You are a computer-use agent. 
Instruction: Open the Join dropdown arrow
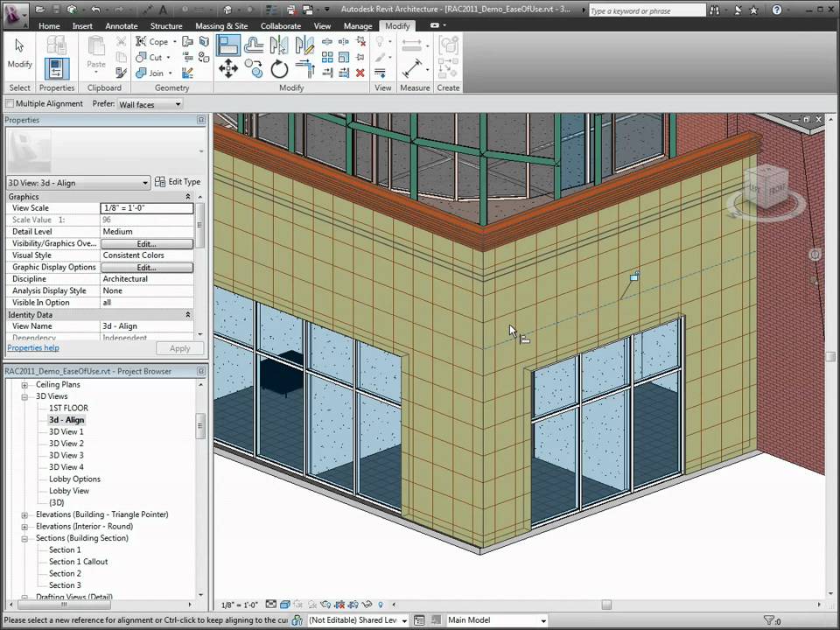(x=171, y=73)
